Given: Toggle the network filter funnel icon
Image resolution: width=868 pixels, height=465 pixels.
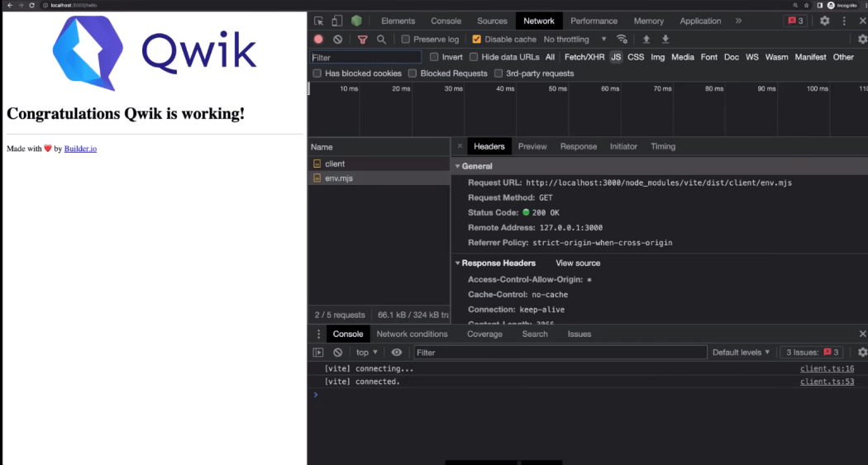Looking at the screenshot, I should click(x=362, y=39).
